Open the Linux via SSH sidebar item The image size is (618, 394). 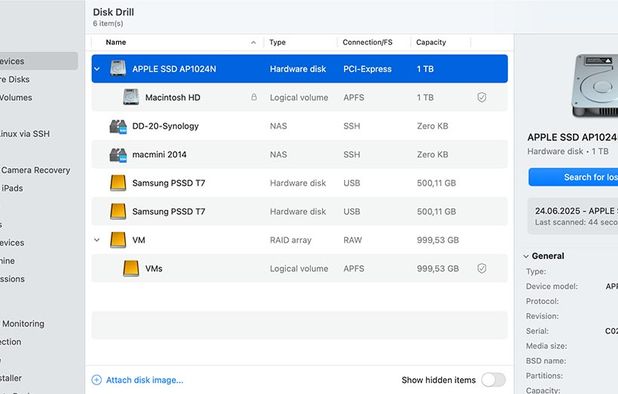click(25, 134)
